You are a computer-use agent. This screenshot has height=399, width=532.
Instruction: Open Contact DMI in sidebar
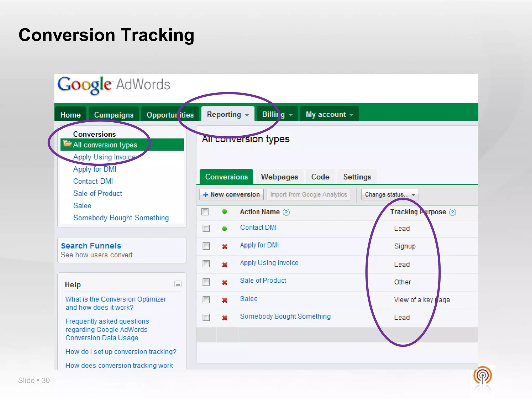(93, 181)
